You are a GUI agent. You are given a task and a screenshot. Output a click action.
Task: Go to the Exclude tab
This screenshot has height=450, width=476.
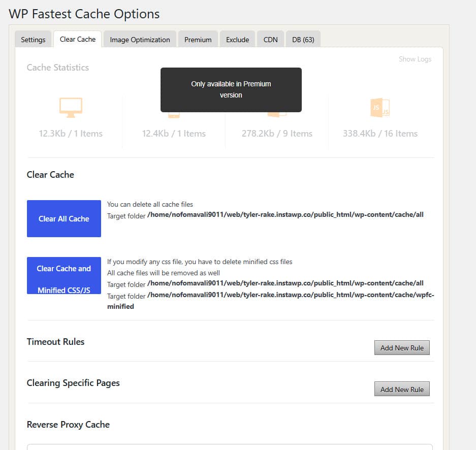pos(237,40)
